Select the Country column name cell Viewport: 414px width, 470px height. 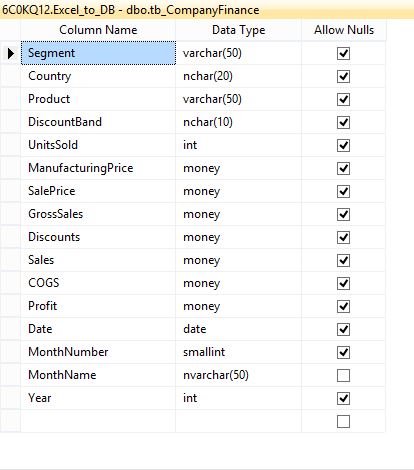tap(98, 76)
